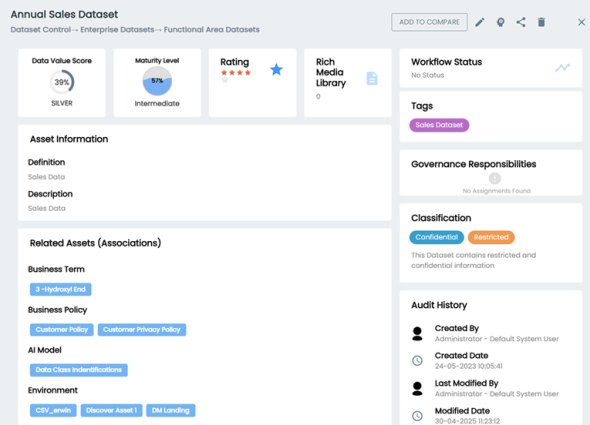Open the 3-Hydroxyl End business term
The width and height of the screenshot is (590, 425).
(x=61, y=289)
